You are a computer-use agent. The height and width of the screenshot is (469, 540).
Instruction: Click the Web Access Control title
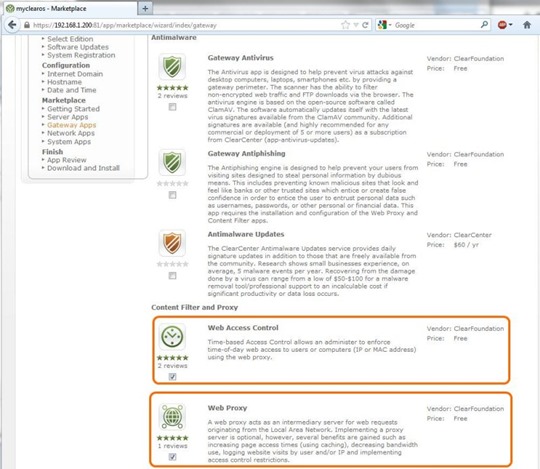click(x=243, y=328)
